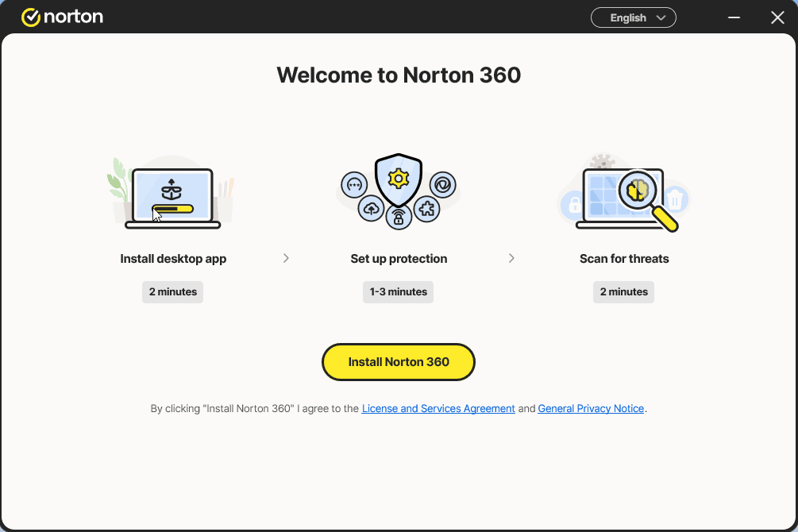The height and width of the screenshot is (532, 798).
Task: Click the Wi-Fi padlock VPN icon
Action: click(x=398, y=217)
